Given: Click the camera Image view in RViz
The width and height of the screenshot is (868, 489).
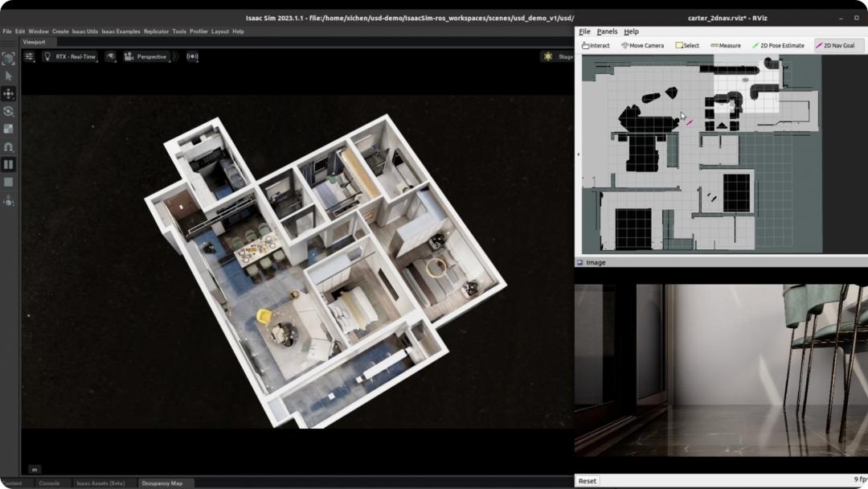Looking at the screenshot, I should pos(721,371).
